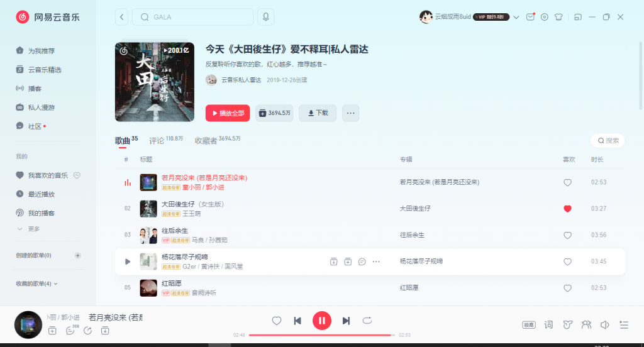Show lyrics with the 词 icon
The height and width of the screenshot is (347, 644).
coord(548,325)
